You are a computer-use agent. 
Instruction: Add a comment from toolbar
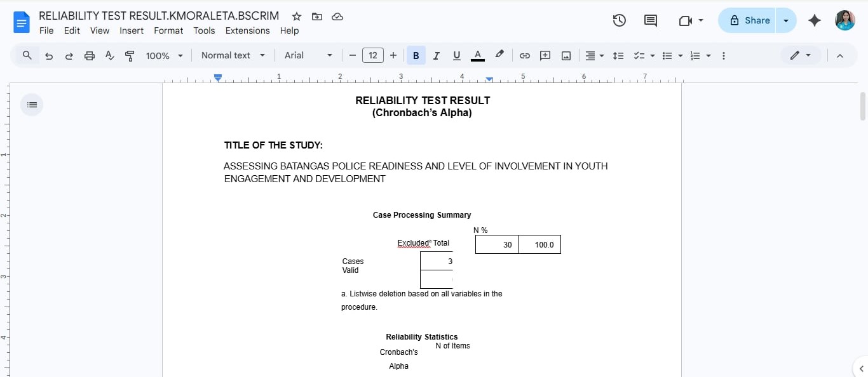coord(545,56)
